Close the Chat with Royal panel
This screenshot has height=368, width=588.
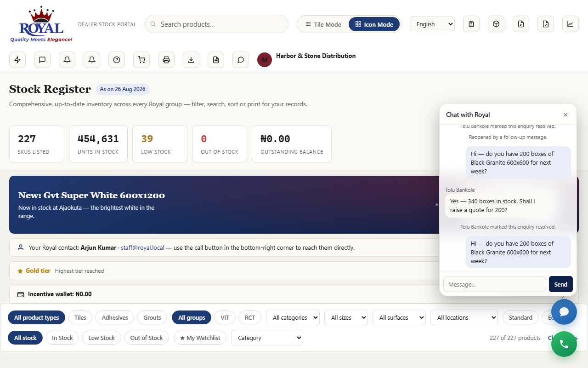565,115
